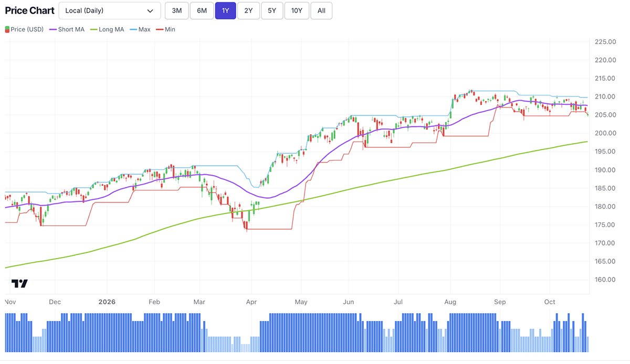Toggle the Price (USD) legend series
630x364 pixels.
(24, 29)
